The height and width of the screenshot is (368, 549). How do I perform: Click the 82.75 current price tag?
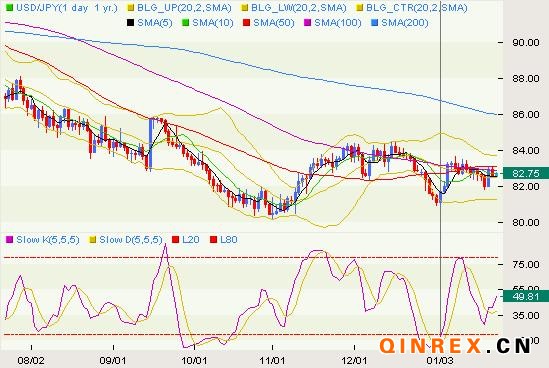[x=526, y=173]
